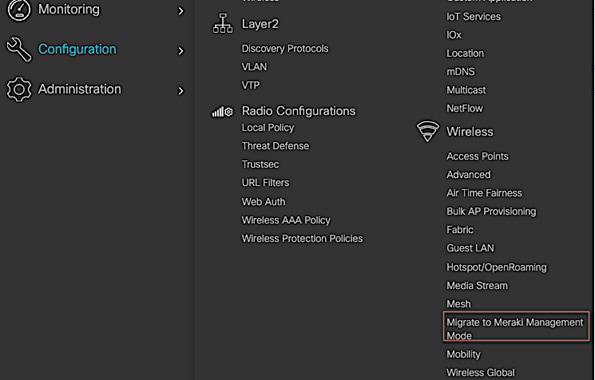Expand the Configuration menu chevron

(x=181, y=51)
